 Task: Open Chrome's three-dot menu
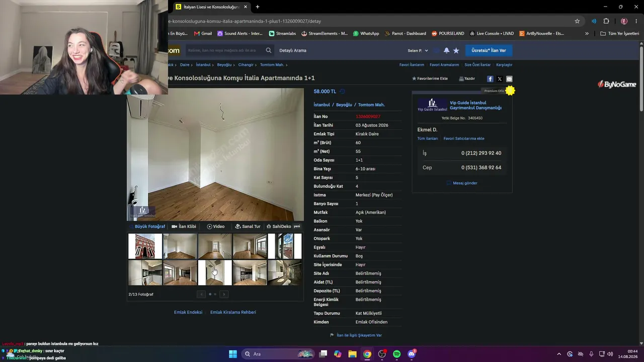[636, 21]
